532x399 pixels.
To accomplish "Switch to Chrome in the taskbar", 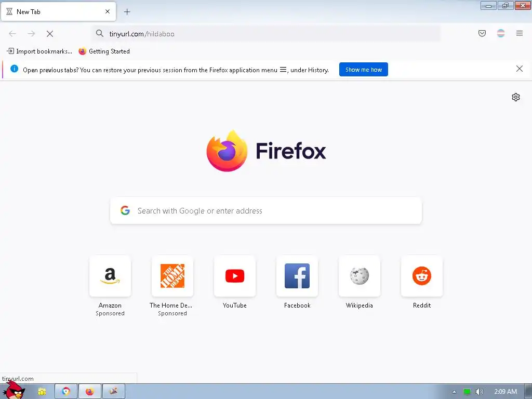I will click(66, 392).
